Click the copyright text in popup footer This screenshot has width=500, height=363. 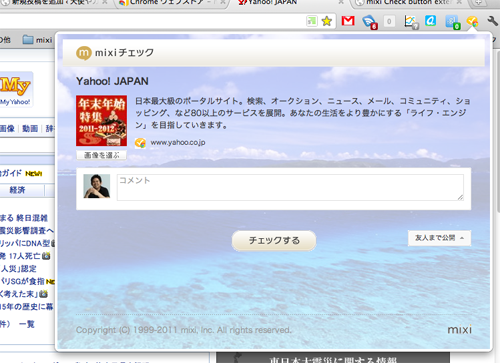tap(184, 330)
